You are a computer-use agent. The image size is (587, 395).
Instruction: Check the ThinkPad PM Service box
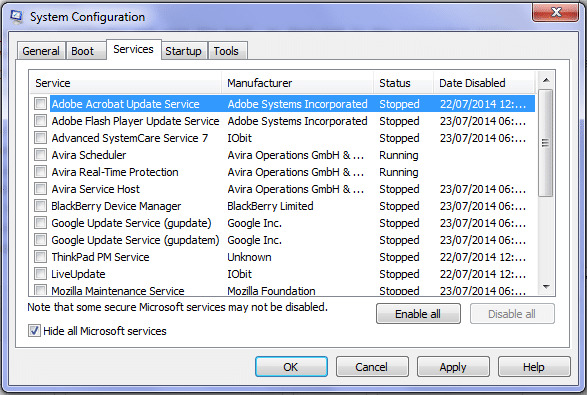[x=40, y=257]
